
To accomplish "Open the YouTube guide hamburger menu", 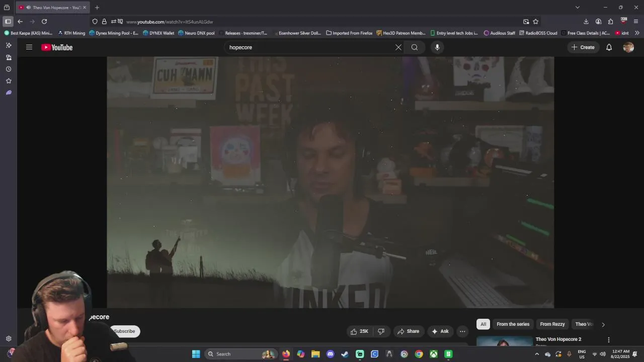I will pos(29,47).
